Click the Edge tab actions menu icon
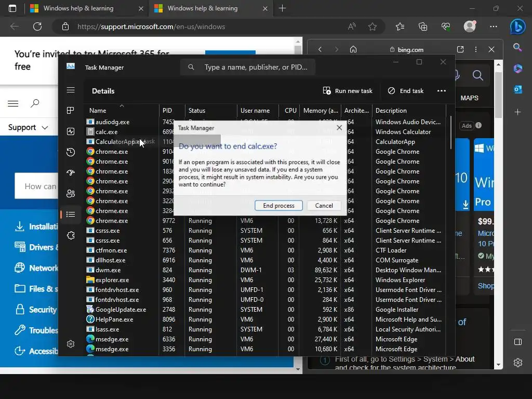Viewport: 532px width, 399px height. (12, 8)
